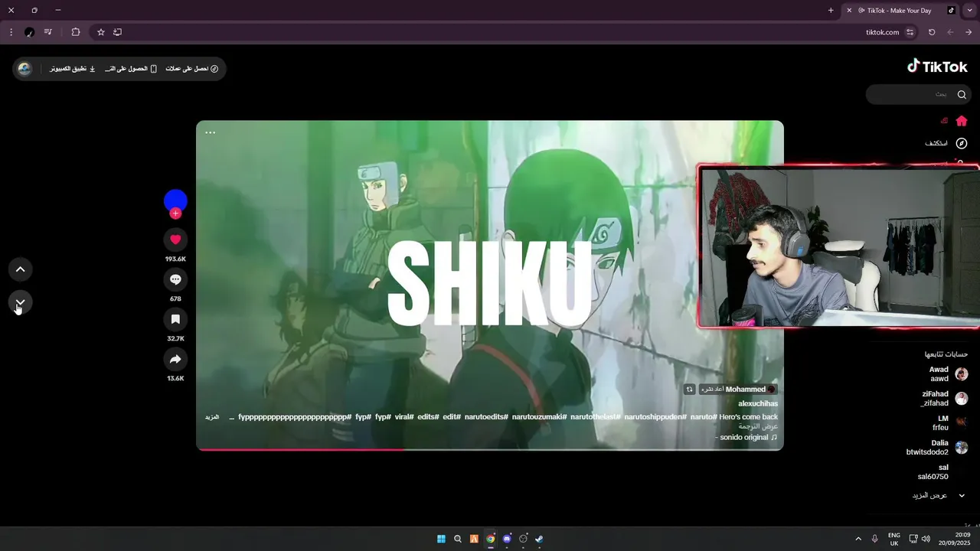
Task: Click Awad's profile picture thumbnail
Action: [962, 374]
